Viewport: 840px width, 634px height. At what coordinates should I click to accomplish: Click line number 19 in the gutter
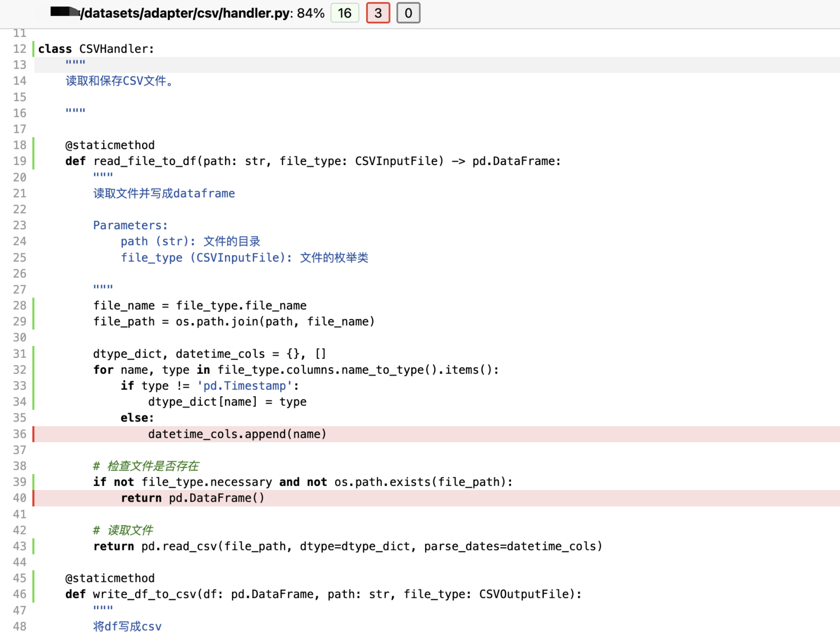(20, 161)
